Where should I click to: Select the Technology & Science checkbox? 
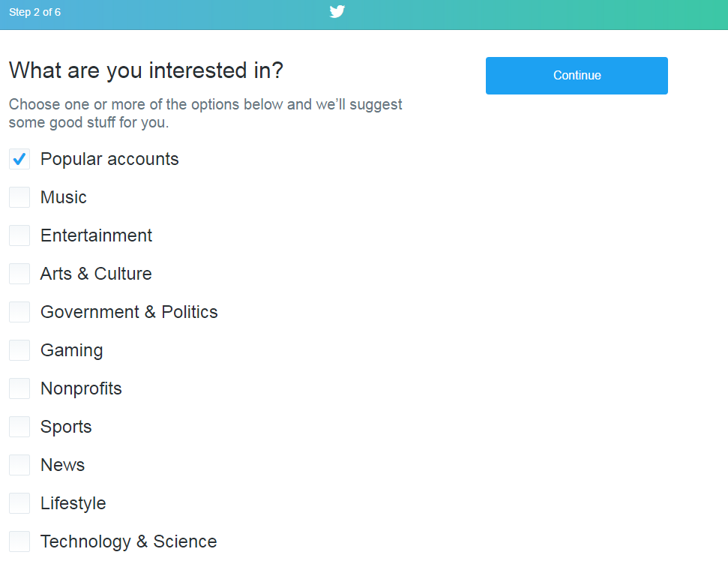click(19, 541)
